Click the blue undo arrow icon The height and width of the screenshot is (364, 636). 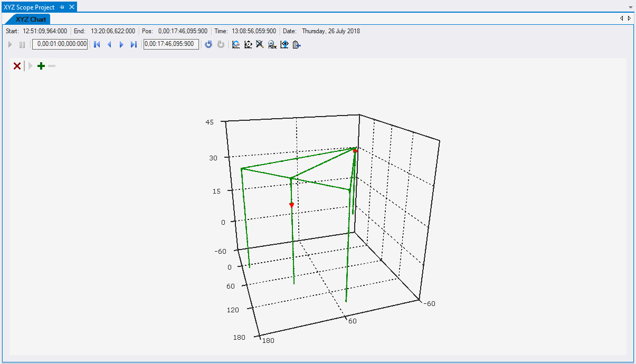[x=208, y=45]
